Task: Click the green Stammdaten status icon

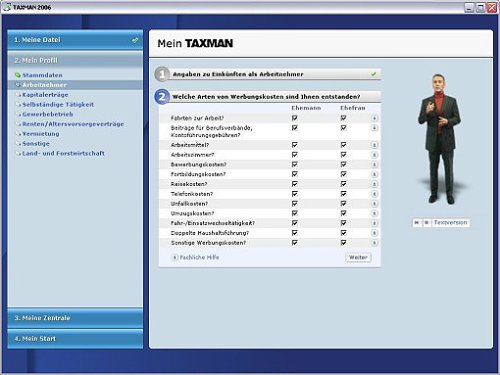Action: point(18,75)
